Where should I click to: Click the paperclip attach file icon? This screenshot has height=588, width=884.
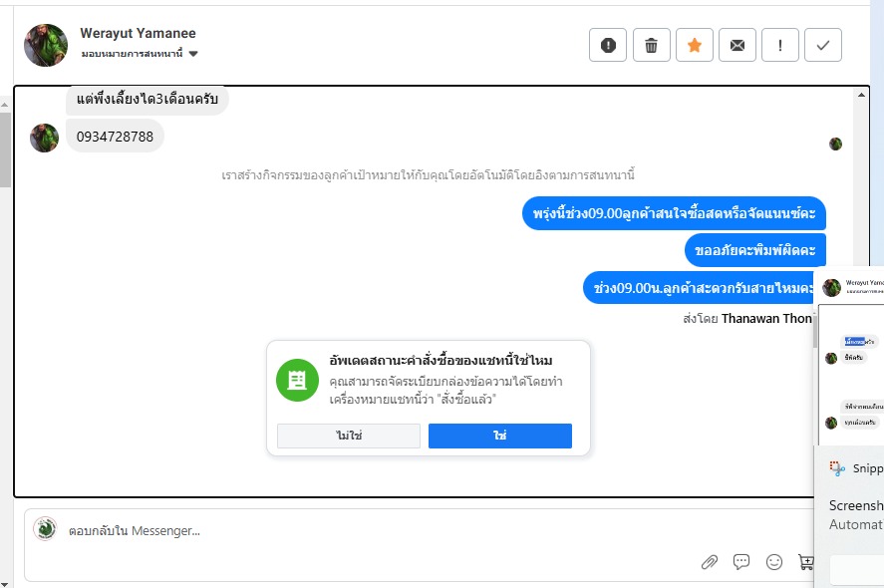[710, 562]
